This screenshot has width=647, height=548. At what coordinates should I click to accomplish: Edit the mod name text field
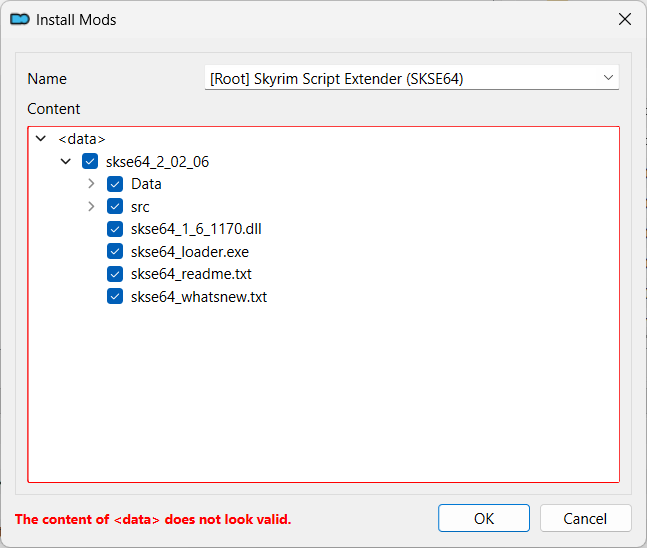(400, 77)
